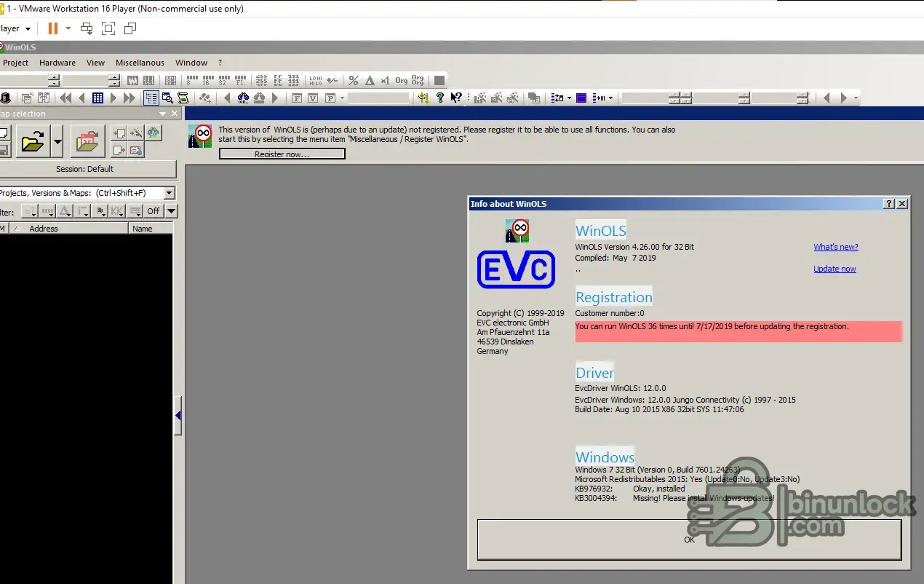The image size is (924, 584).
Task: Click the green question mark help icon
Action: click(440, 98)
